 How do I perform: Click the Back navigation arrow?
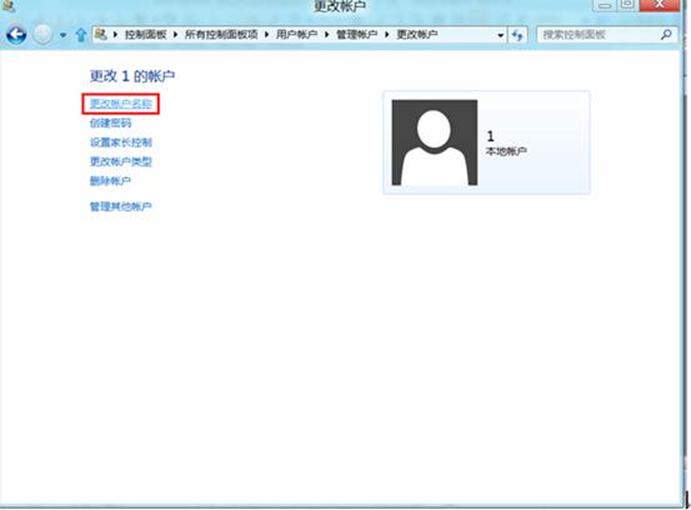16,34
